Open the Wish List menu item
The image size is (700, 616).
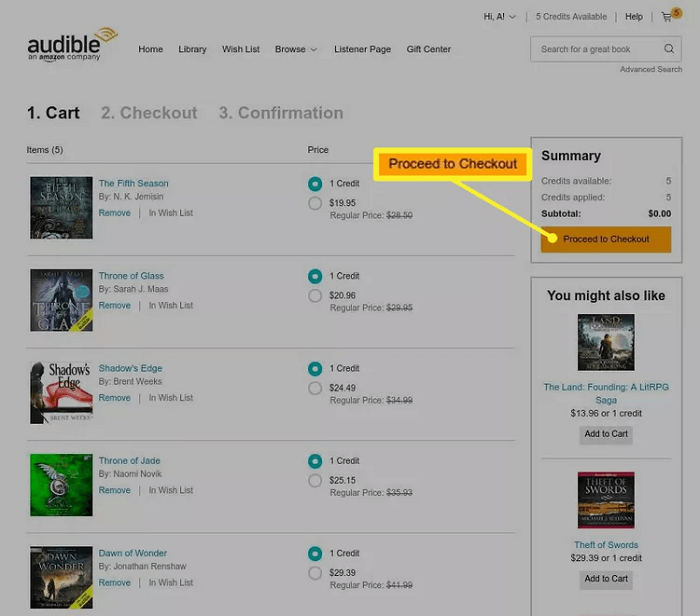pos(241,49)
